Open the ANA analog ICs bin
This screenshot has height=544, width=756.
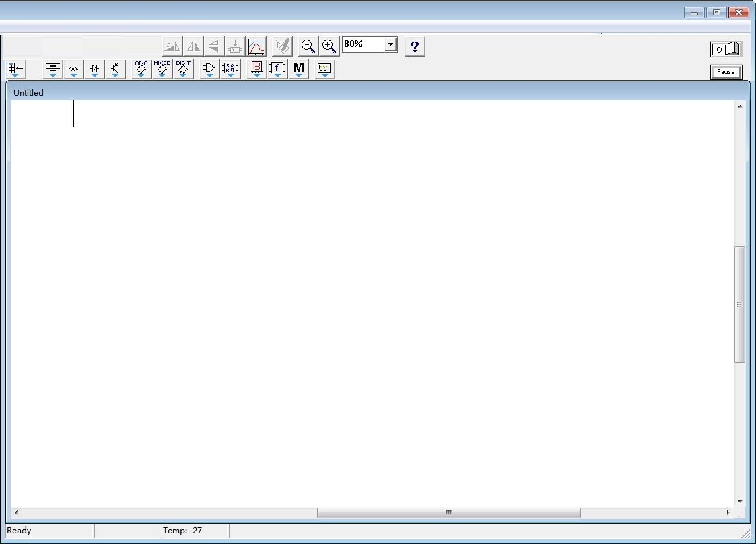tap(141, 69)
